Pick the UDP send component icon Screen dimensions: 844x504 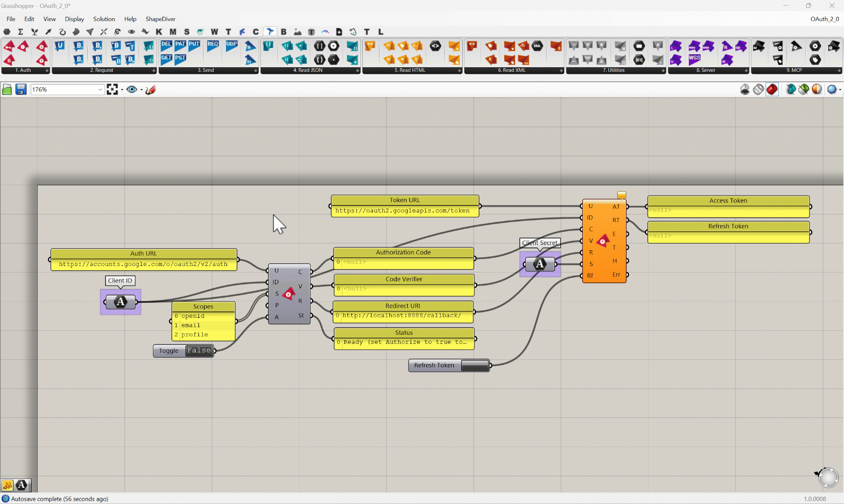[232, 45]
